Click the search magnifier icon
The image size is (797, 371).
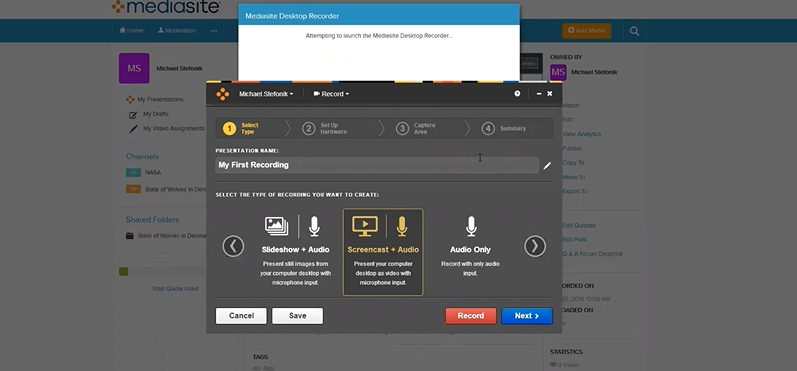coord(634,31)
